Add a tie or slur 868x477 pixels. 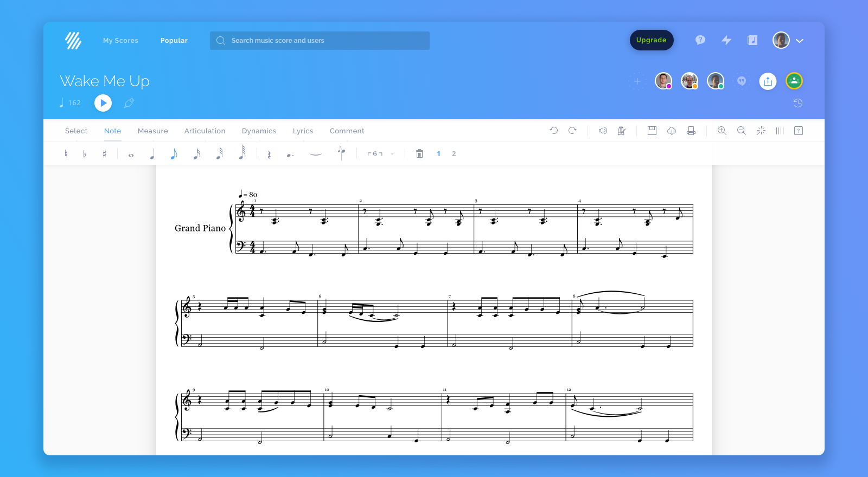tap(316, 154)
